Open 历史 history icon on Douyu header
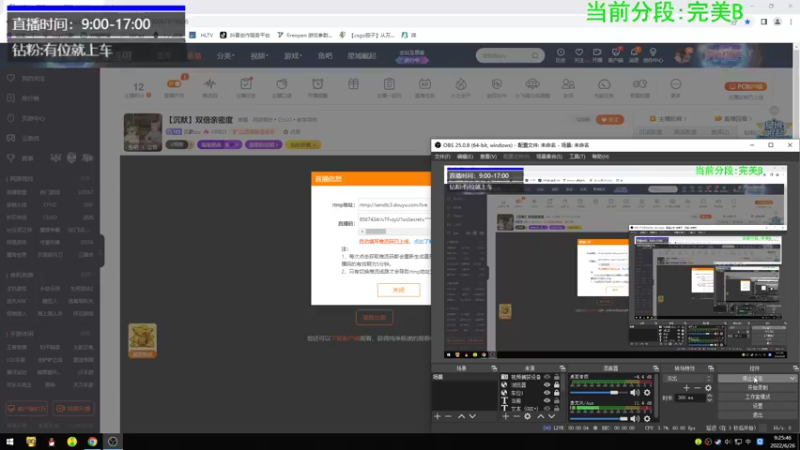 click(561, 55)
